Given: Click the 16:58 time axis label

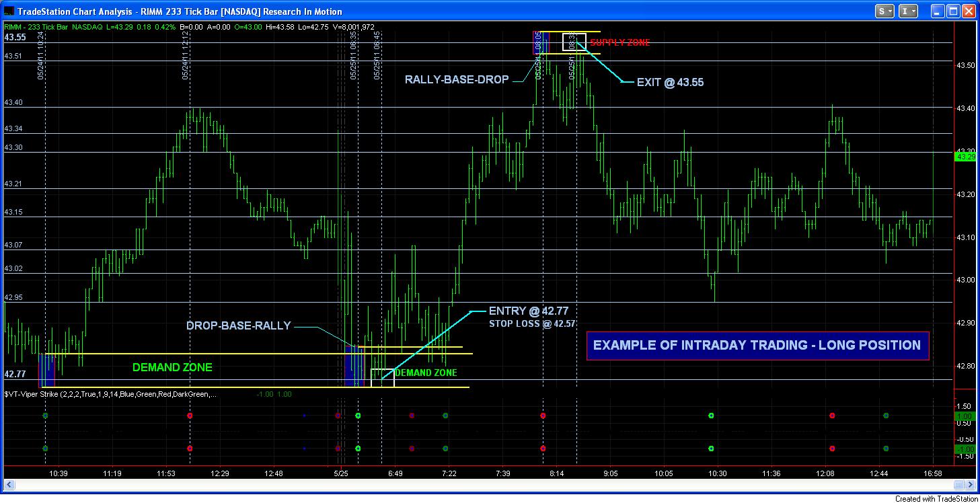Looking at the screenshot, I should coord(933,474).
